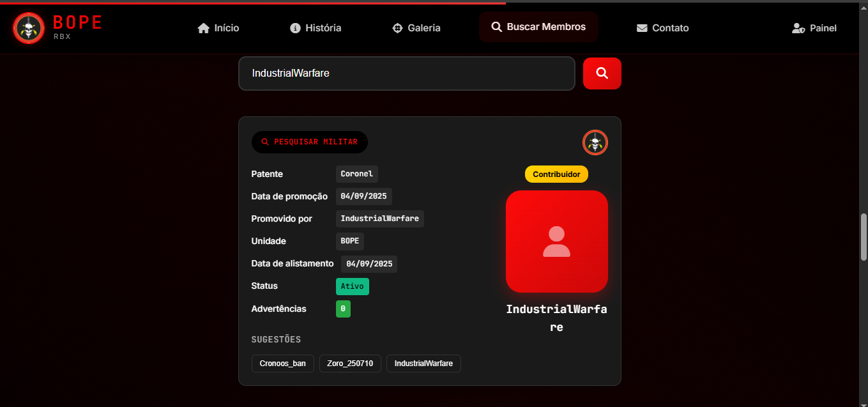Click the Coronel rank value
Image resolution: width=868 pixels, height=407 pixels.
click(357, 174)
